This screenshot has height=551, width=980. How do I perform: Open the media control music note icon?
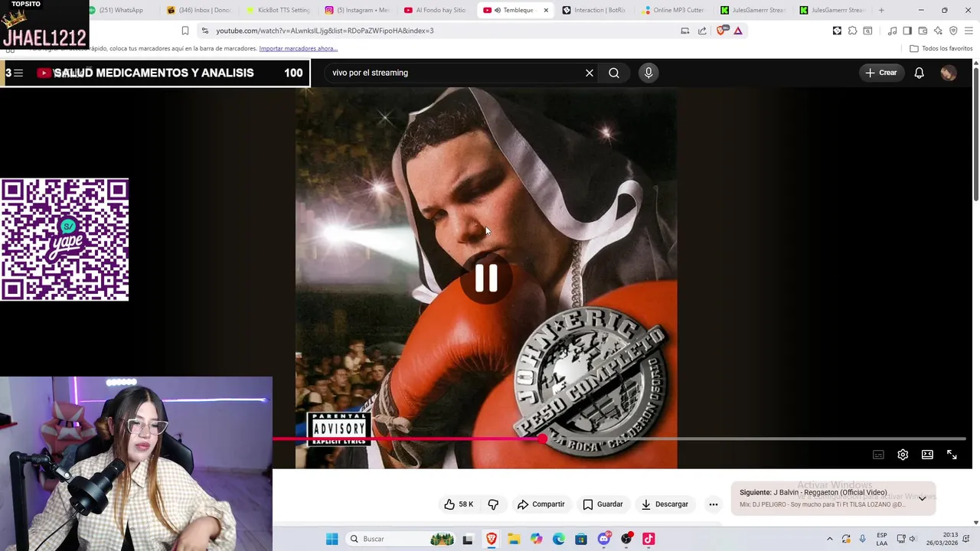tap(892, 31)
